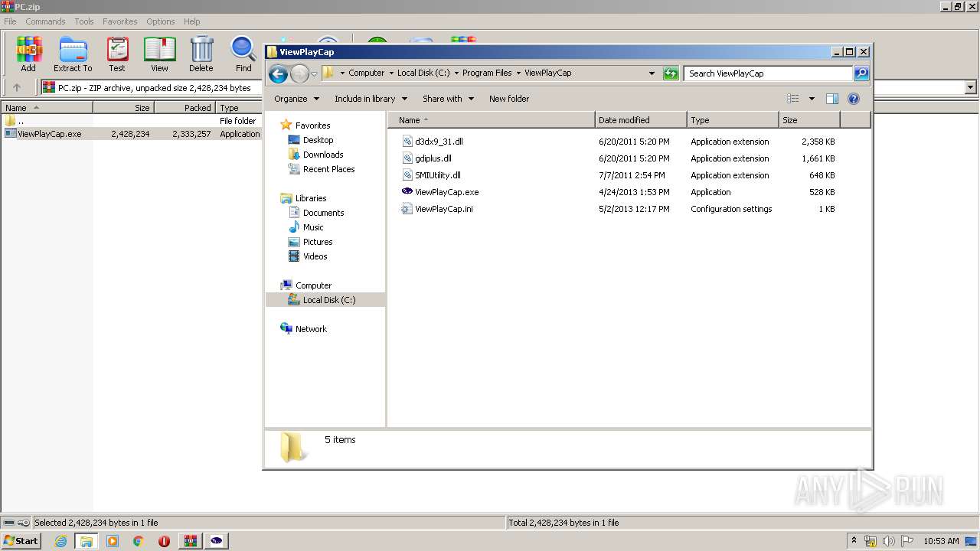Open the Favorites menu in WinRAR
This screenshot has width=980, height=551.
[120, 21]
